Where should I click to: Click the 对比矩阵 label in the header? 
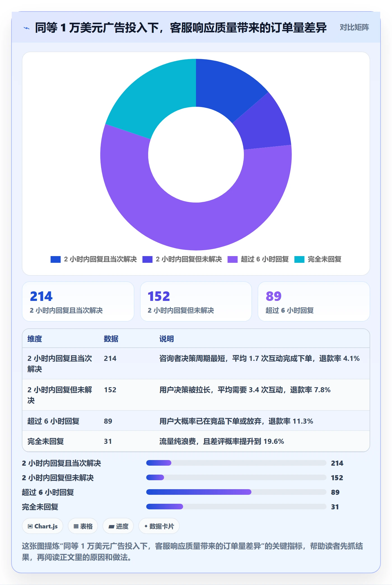pos(354,27)
